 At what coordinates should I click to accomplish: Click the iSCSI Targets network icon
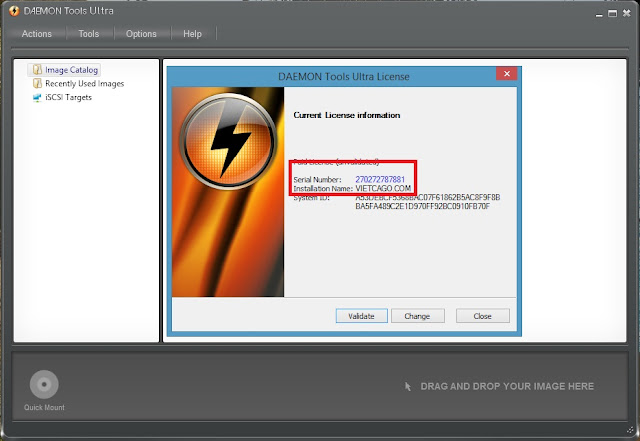37,98
